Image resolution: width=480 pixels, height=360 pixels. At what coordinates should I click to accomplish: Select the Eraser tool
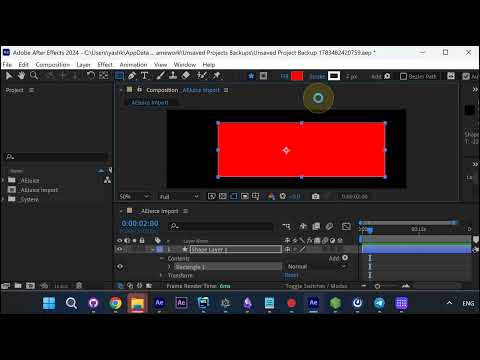(x=186, y=76)
